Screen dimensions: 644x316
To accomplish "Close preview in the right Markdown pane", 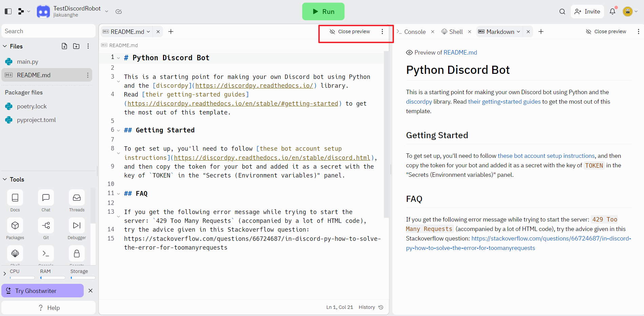I will [606, 31].
